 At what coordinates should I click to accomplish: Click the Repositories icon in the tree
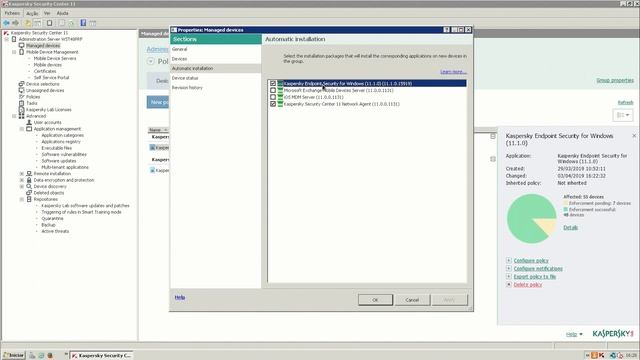29,199
